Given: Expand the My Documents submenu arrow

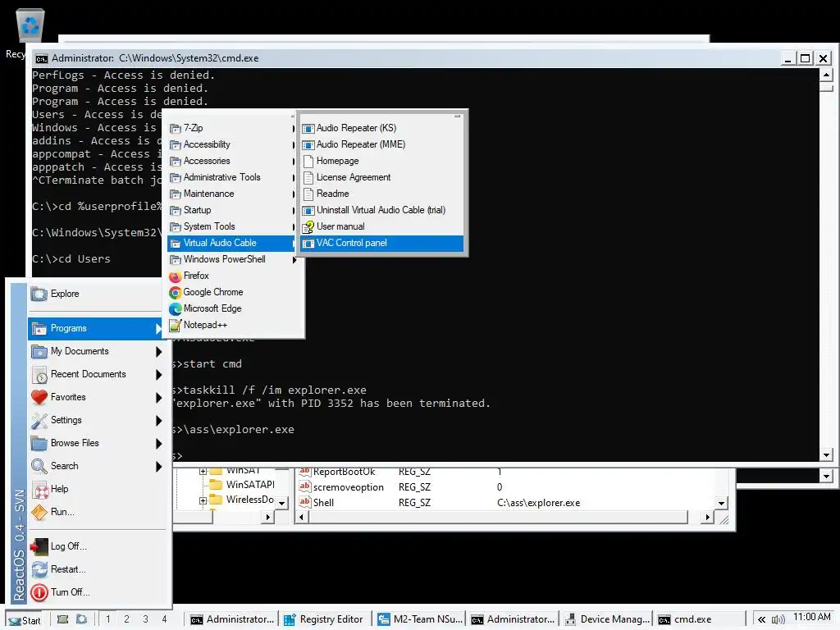Looking at the screenshot, I should 158,351.
